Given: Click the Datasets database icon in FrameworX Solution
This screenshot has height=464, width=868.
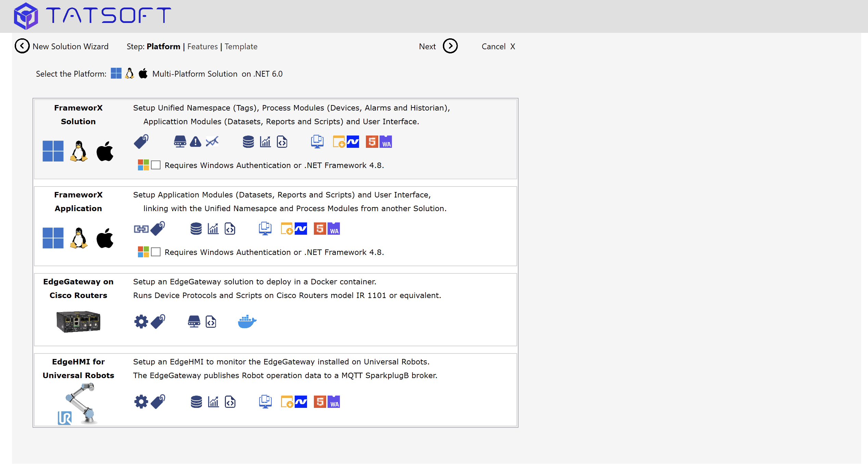Looking at the screenshot, I should click(248, 142).
